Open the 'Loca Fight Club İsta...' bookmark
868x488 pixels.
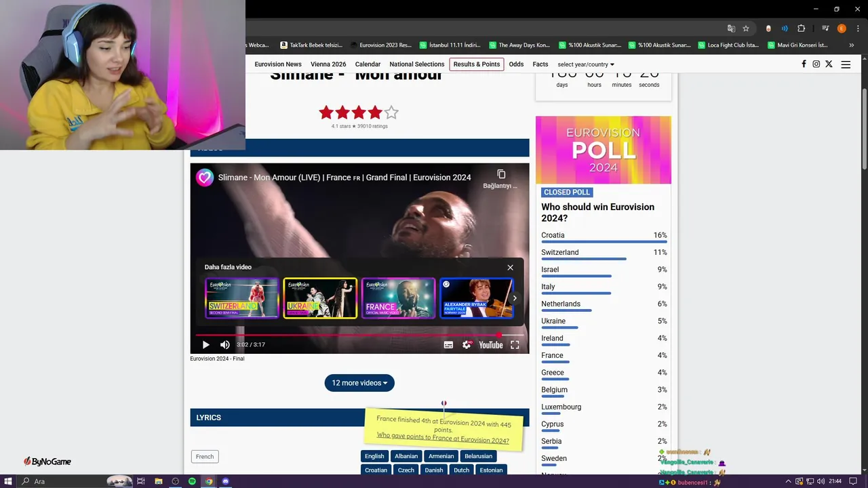(x=728, y=45)
